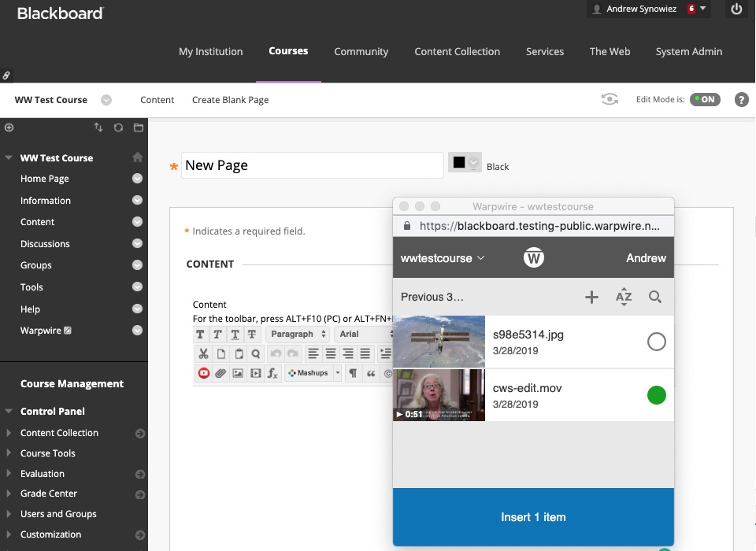Screen dimensions: 756x551
Task: Open the Courses tab
Action: tap(288, 51)
